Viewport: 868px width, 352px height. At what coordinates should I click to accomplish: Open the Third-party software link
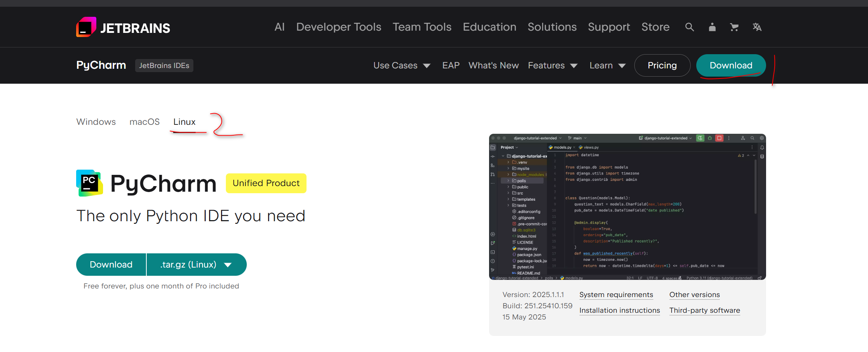pyautogui.click(x=704, y=311)
